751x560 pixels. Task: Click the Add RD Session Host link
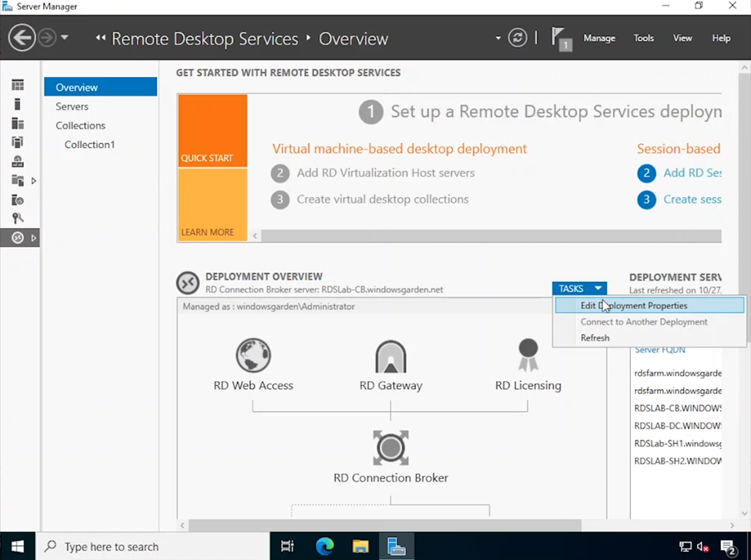[x=692, y=173]
